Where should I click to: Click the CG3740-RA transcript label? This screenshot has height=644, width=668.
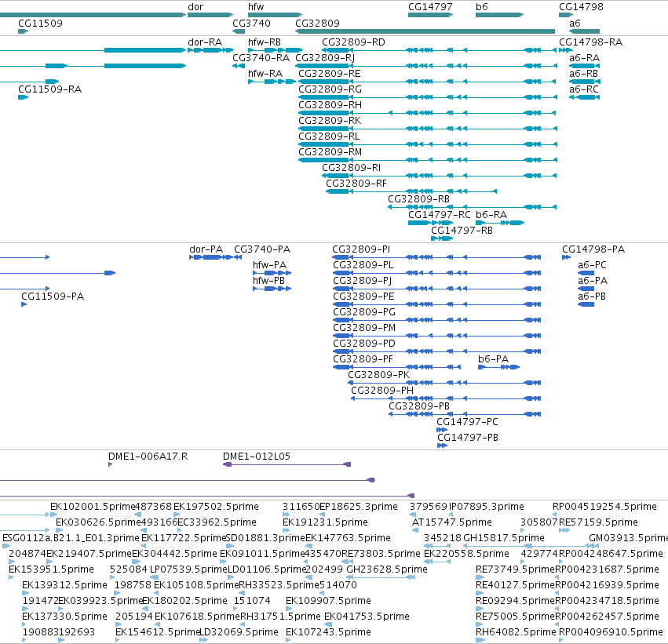click(261, 58)
